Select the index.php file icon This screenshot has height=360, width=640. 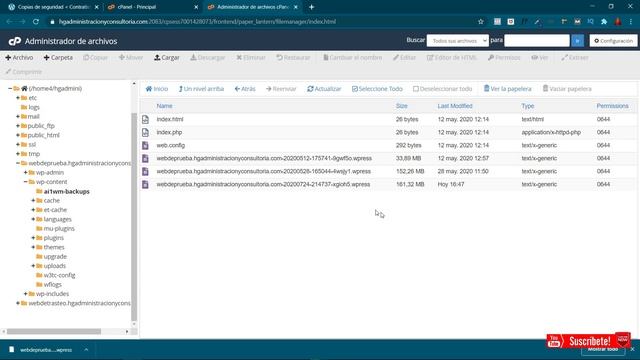145,132
